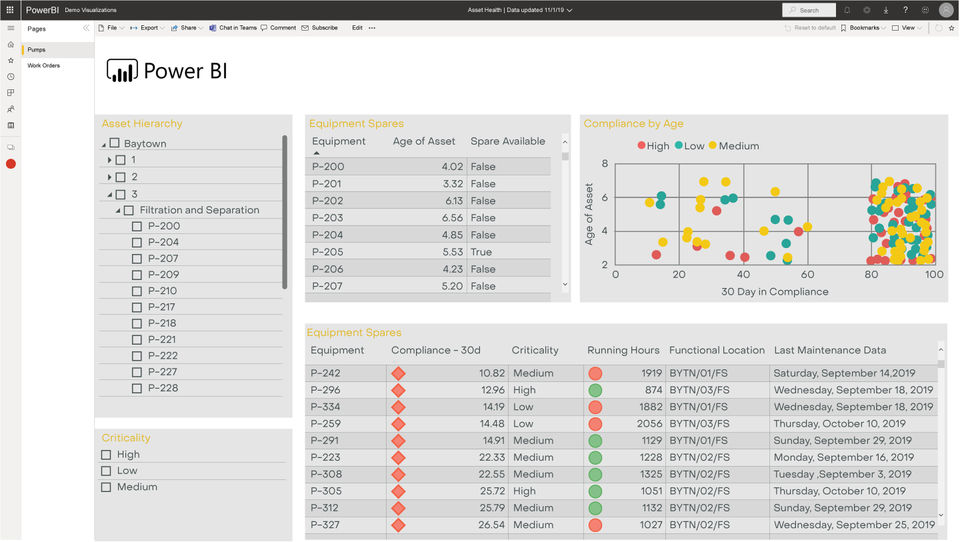Viewport: 960px width, 542px height.
Task: Favorite this report with star icon
Action: pyautogui.click(x=951, y=28)
